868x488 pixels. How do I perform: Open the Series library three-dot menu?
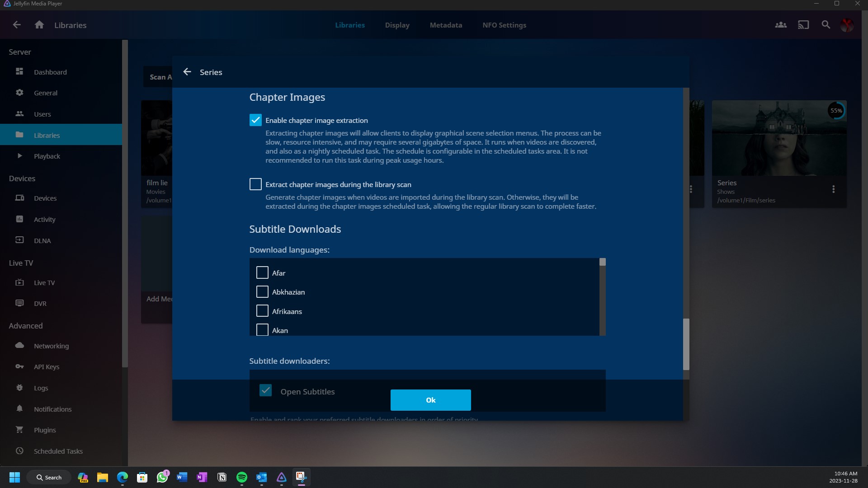pyautogui.click(x=833, y=189)
